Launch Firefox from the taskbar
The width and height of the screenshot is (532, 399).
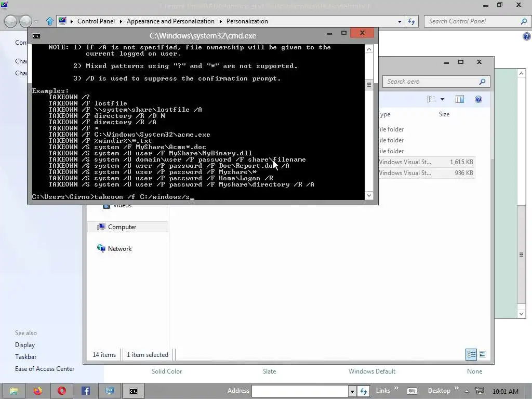[37, 391]
